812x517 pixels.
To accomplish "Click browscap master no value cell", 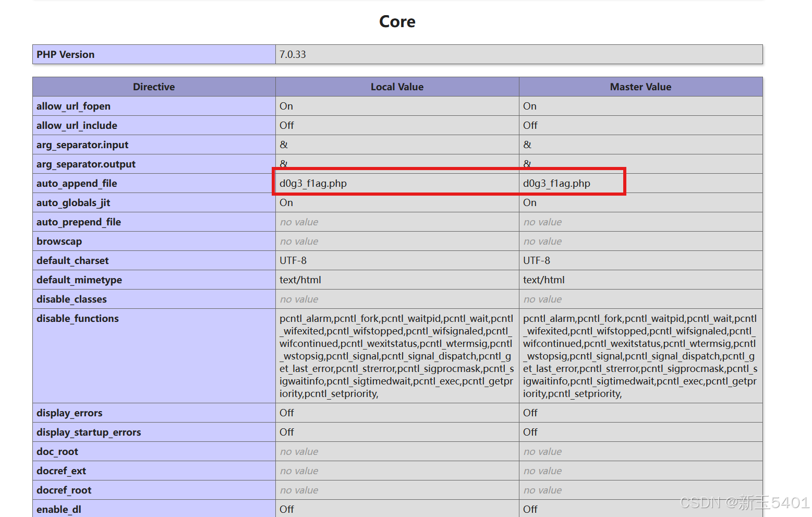I will click(x=640, y=241).
